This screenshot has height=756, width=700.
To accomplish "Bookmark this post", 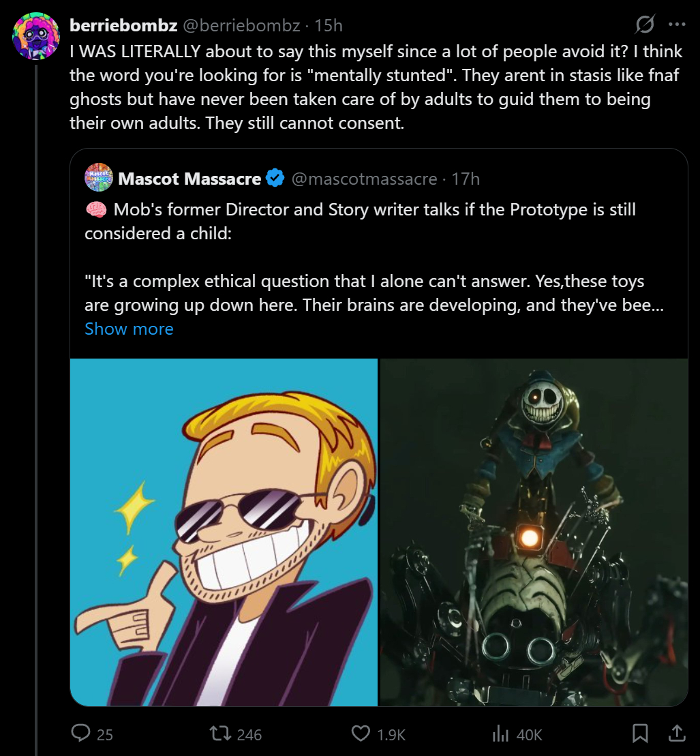I will [x=640, y=734].
